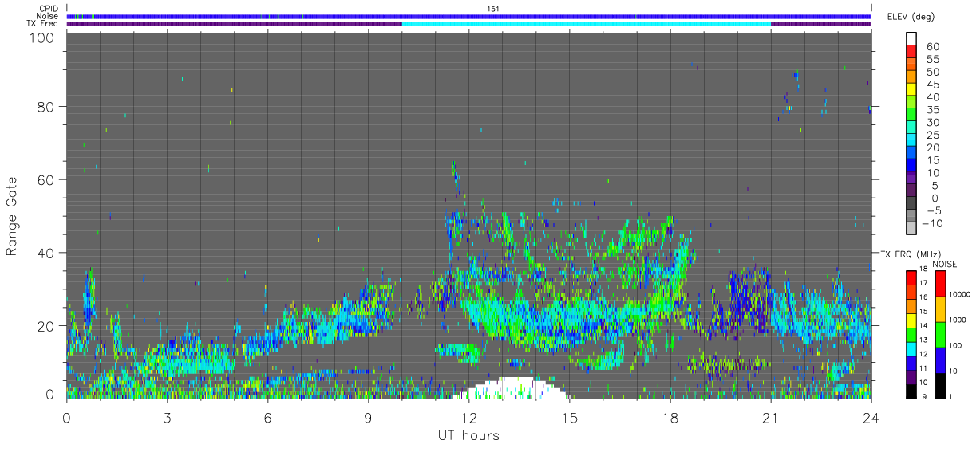This screenshot has width=980, height=452.
Task: Pick the blue 15–20 degree elevation swatch
Action: (x=911, y=154)
